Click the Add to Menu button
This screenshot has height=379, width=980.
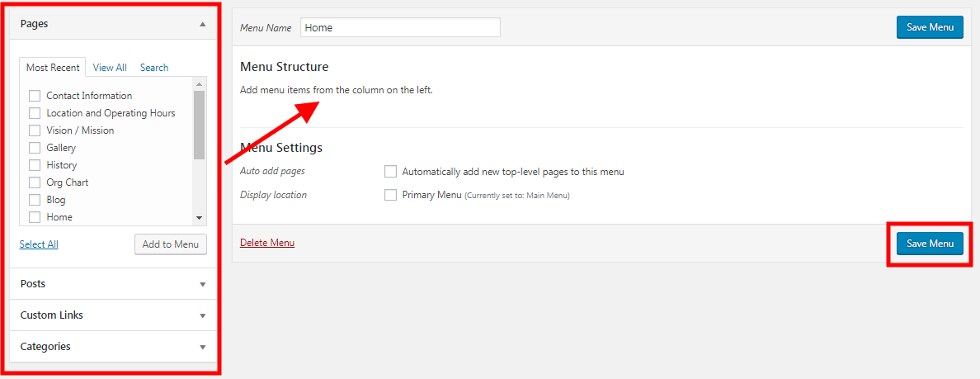tap(171, 244)
